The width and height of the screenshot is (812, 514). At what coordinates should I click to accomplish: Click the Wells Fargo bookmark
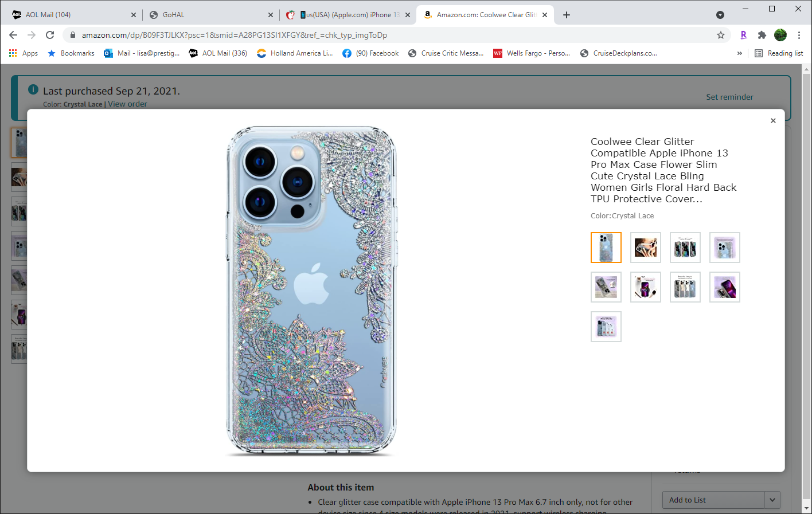point(532,53)
